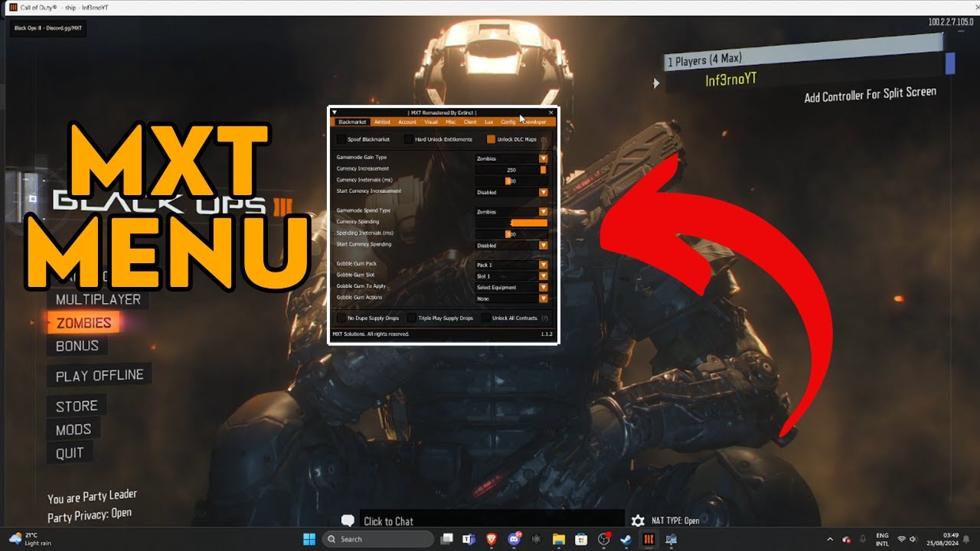
Task: Tick the Unlock All Contracts checkbox
Action: (x=486, y=318)
